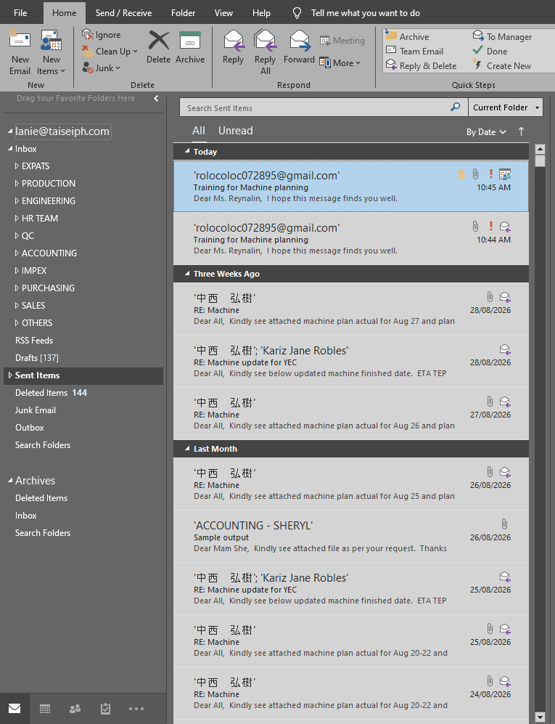This screenshot has width=555, height=724.
Task: Expand the PRODUCTION folder
Action: coord(17,184)
